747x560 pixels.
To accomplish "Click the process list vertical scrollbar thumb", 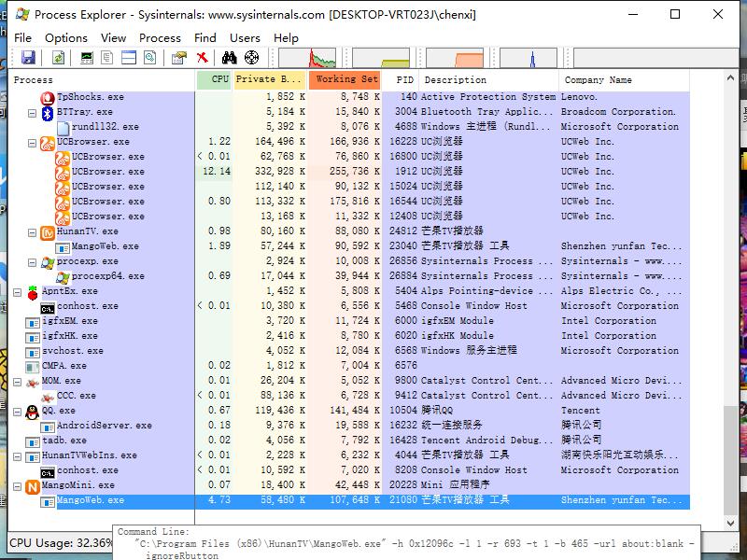I will click(x=730, y=460).
